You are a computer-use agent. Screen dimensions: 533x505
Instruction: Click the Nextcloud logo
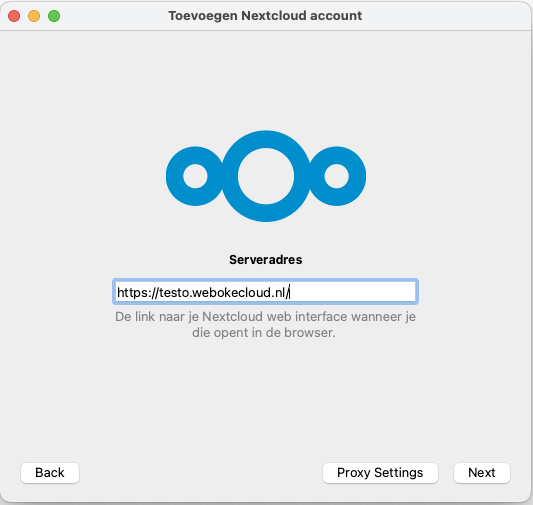coord(266,176)
